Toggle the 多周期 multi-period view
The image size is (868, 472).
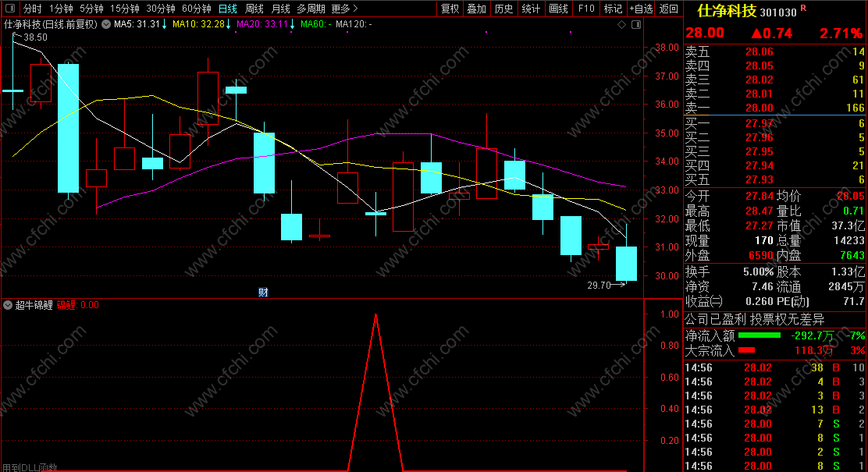click(311, 9)
